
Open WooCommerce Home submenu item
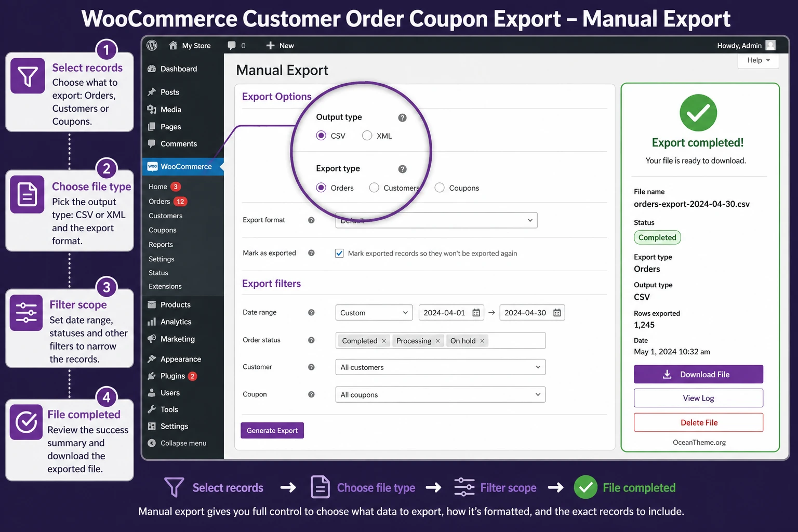pos(158,187)
